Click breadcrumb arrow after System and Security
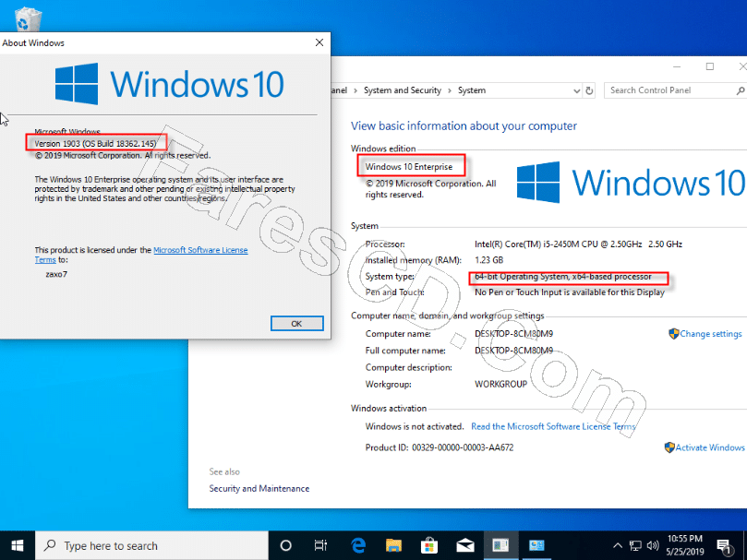 coord(450,90)
